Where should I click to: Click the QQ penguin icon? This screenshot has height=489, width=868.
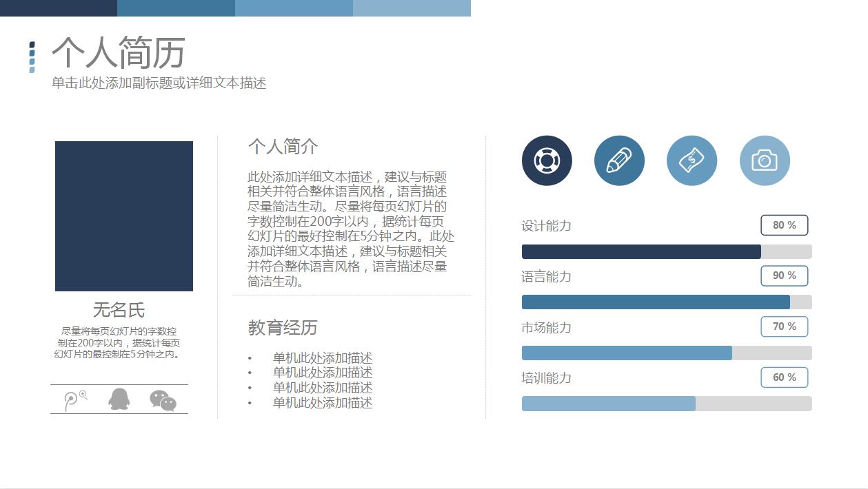pyautogui.click(x=119, y=399)
